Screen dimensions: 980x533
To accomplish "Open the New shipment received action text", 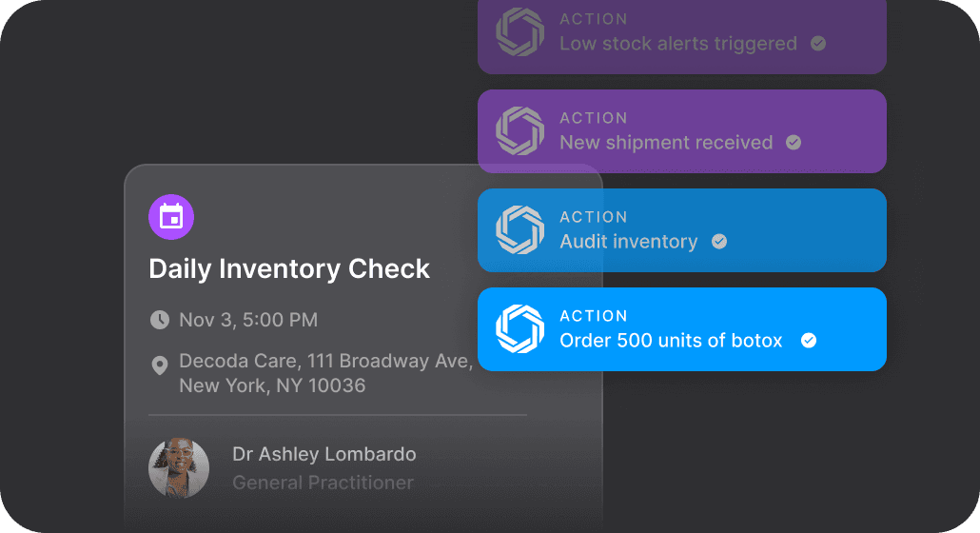I will pyautogui.click(x=666, y=143).
